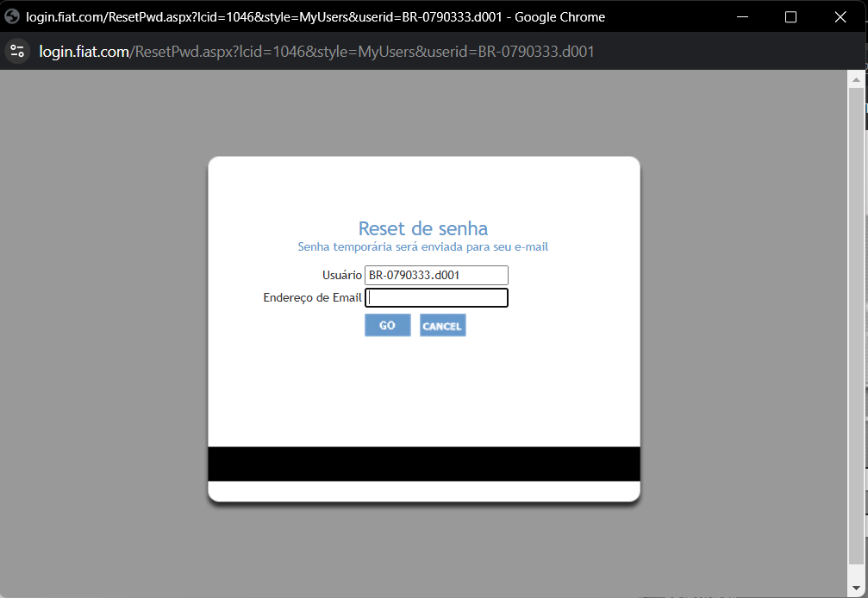Click the login.fiat.com URL in address bar
This screenshot has width=868, height=598.
[x=316, y=52]
